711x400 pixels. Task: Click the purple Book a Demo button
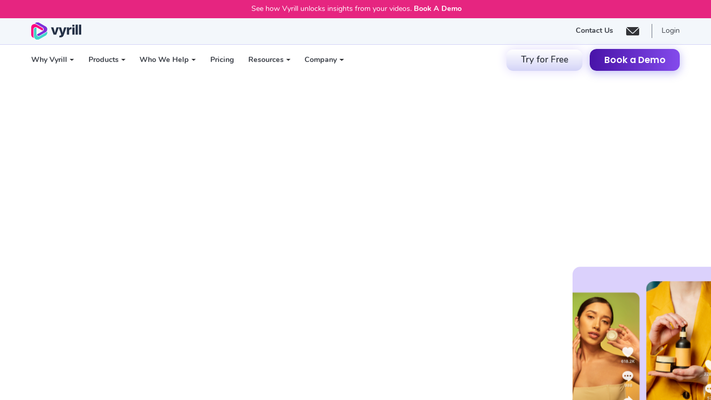coord(634,60)
